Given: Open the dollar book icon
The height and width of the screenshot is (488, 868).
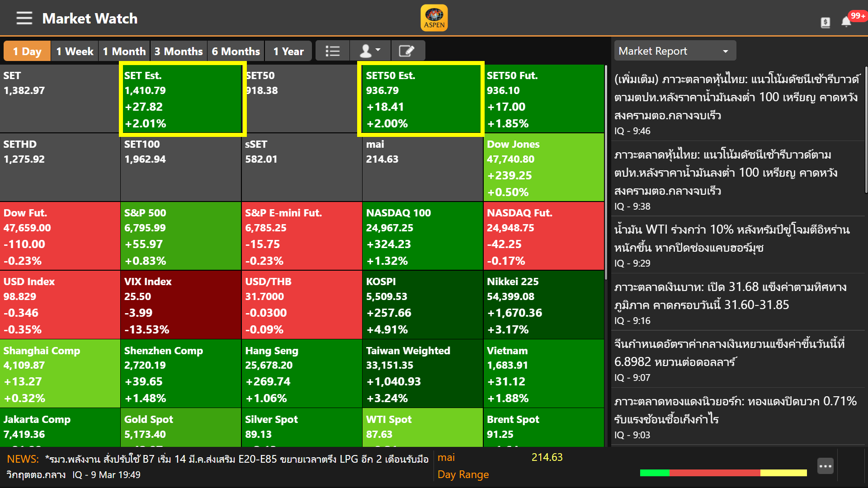Looking at the screenshot, I should (825, 22).
